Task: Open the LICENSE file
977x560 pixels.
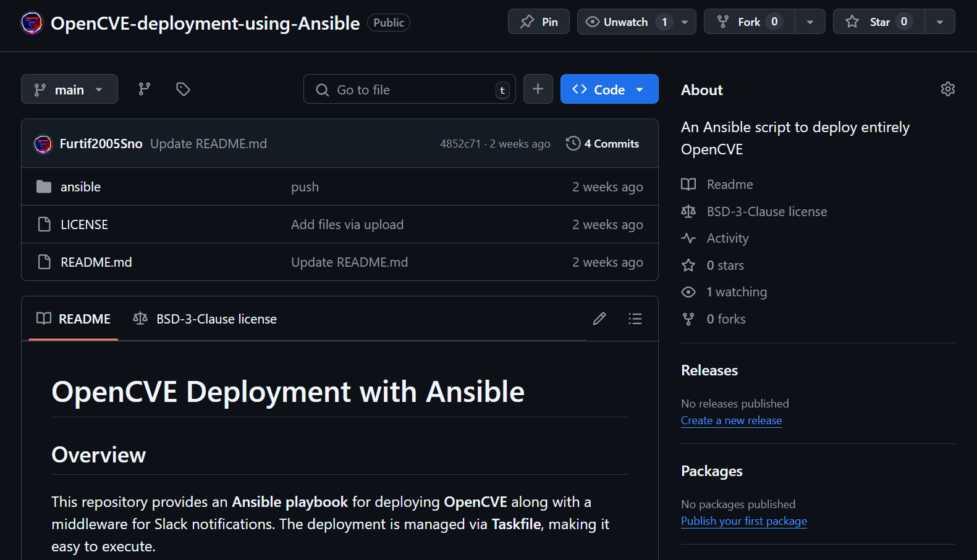Action: point(84,225)
